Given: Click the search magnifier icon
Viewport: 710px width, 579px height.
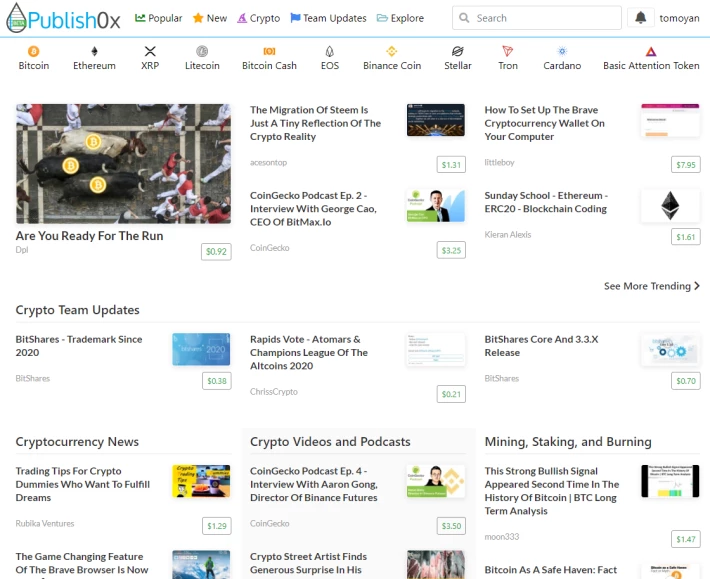Looking at the screenshot, I should tap(464, 18).
